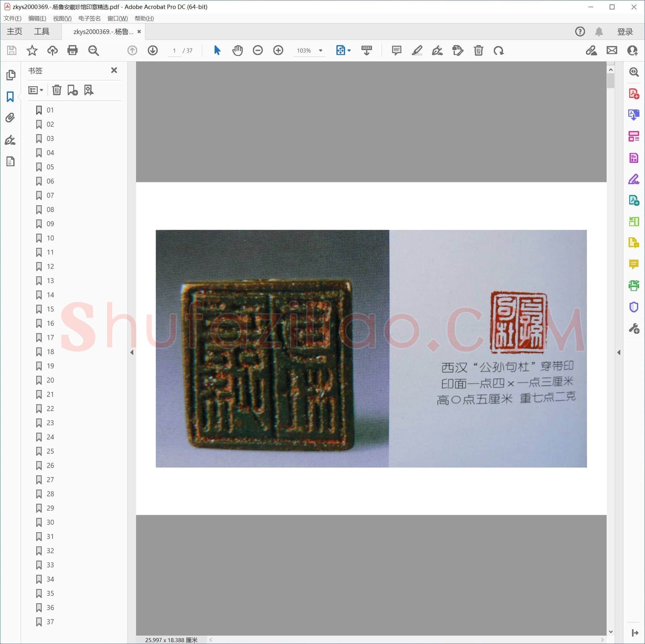Share link with pen icon
Image resolution: width=645 pixels, height=644 pixels.
point(591,50)
